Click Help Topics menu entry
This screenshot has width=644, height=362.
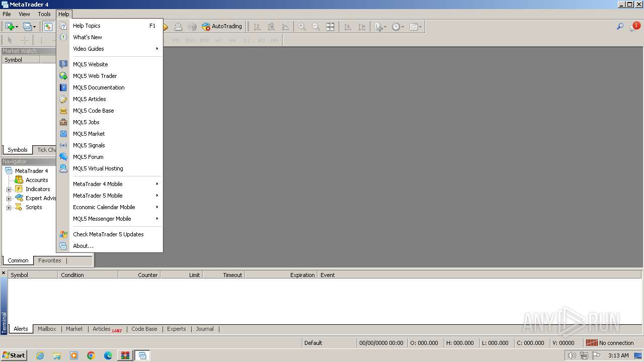click(x=110, y=26)
